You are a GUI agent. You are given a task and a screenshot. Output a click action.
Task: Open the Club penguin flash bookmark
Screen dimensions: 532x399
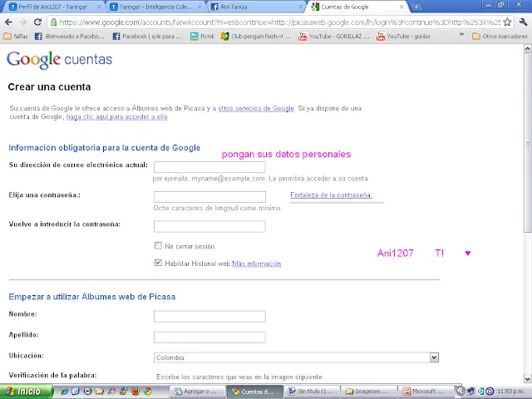click(256, 36)
